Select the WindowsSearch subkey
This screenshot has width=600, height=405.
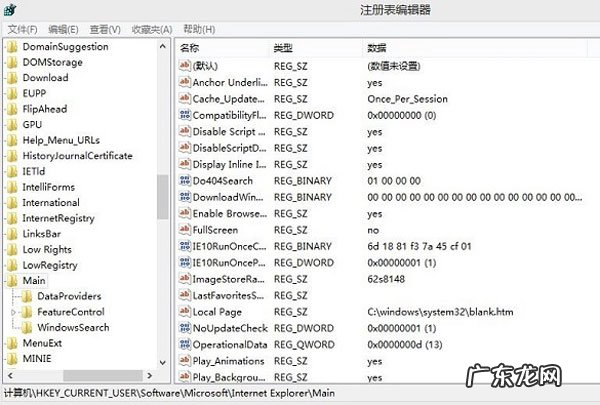tap(73, 328)
